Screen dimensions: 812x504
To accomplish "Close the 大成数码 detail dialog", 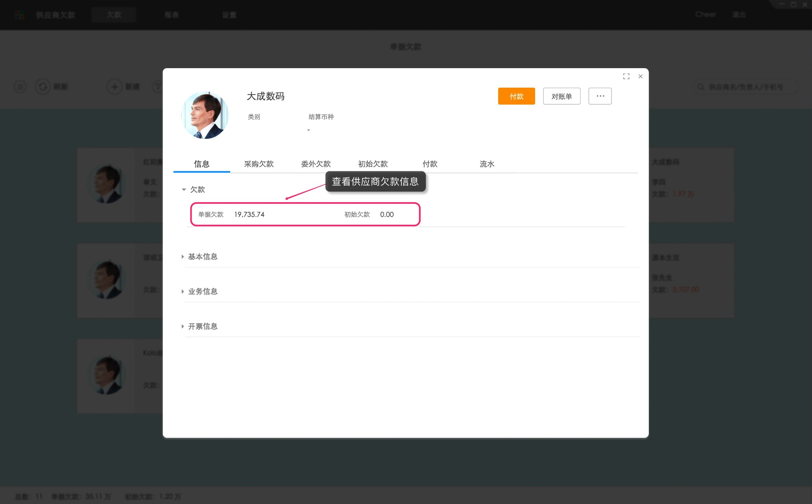I will pos(640,76).
